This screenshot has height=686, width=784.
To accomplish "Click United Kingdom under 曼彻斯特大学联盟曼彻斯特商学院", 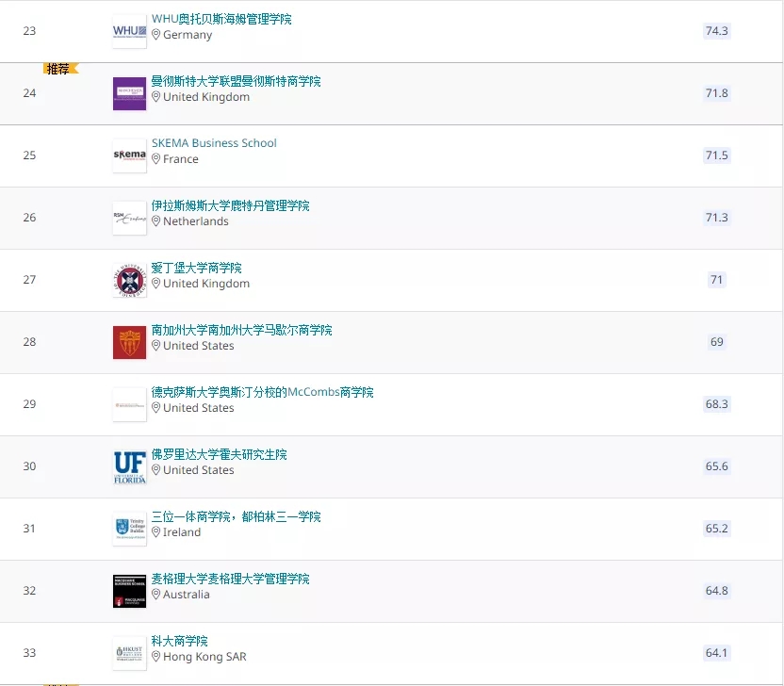I will (x=206, y=97).
